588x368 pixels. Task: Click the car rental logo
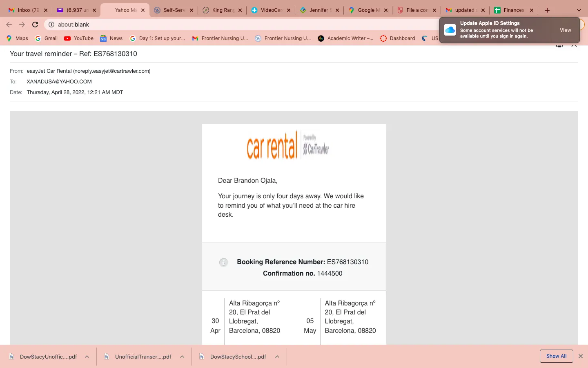(288, 146)
